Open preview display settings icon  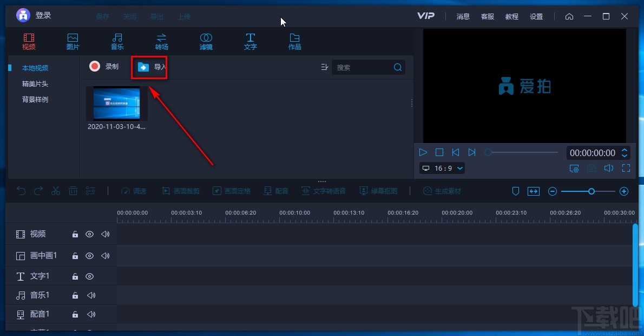pyautogui.click(x=574, y=168)
